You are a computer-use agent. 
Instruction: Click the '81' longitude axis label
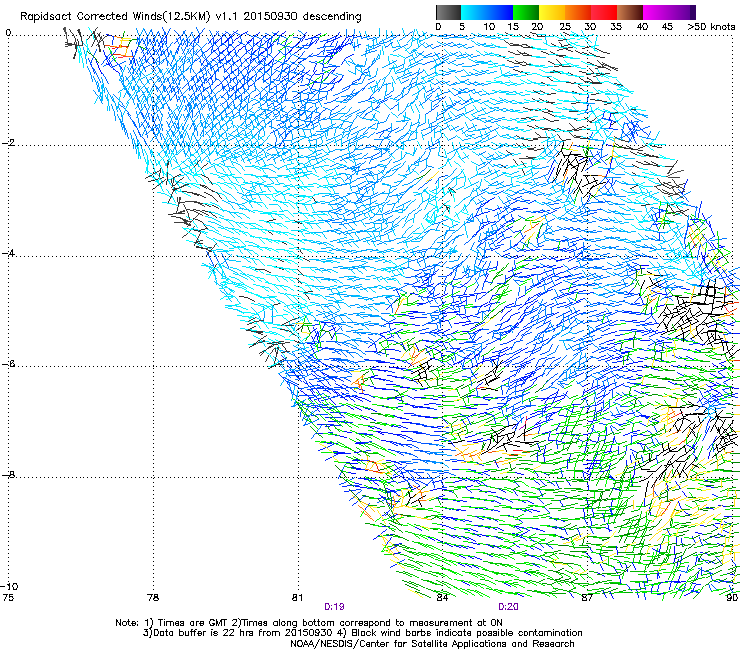pos(297,598)
